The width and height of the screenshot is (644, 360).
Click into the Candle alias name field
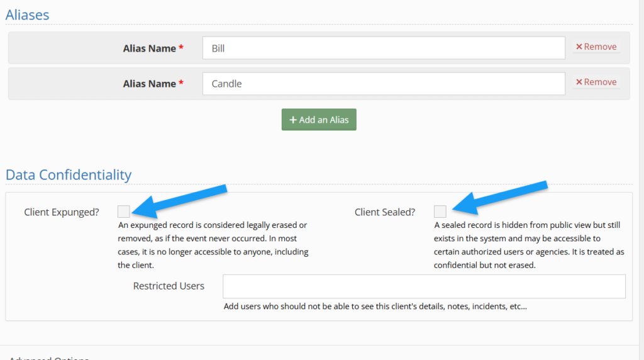pyautogui.click(x=384, y=84)
